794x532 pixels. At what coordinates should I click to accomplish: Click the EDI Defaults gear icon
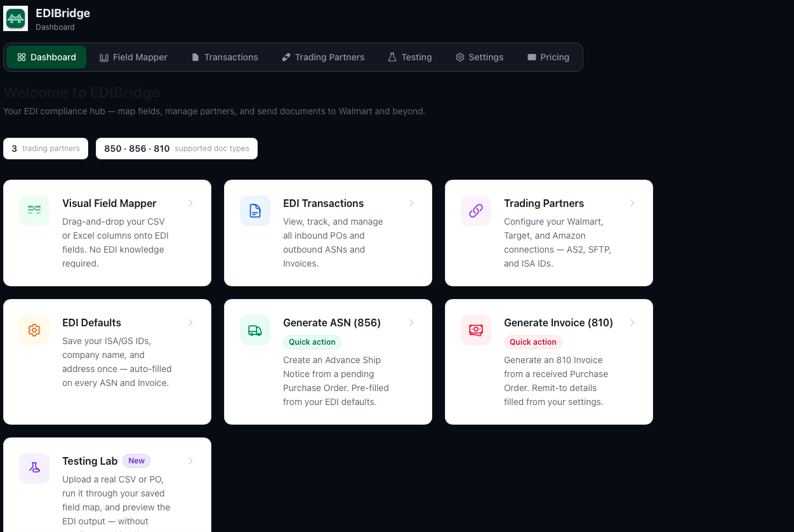tap(34, 330)
